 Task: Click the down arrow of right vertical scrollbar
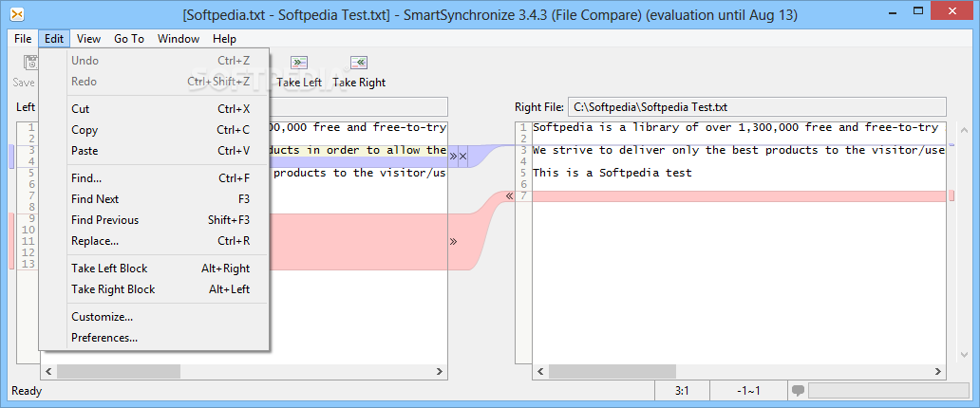964,355
